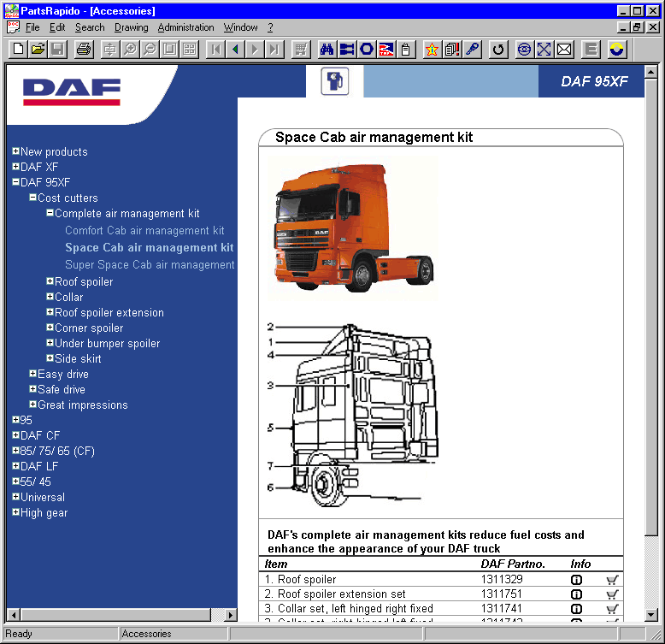
Task: Collapse the DAF 95XF tree node
Action: pos(15,181)
